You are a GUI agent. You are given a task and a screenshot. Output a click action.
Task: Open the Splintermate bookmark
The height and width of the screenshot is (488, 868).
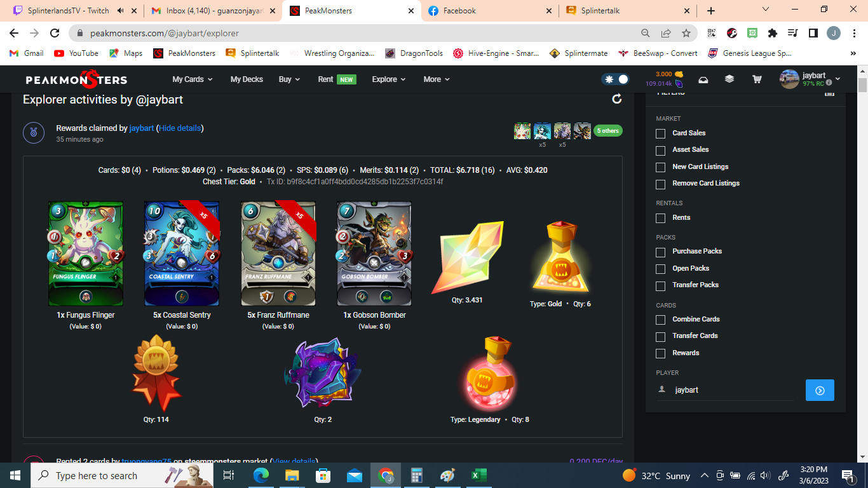tap(578, 53)
